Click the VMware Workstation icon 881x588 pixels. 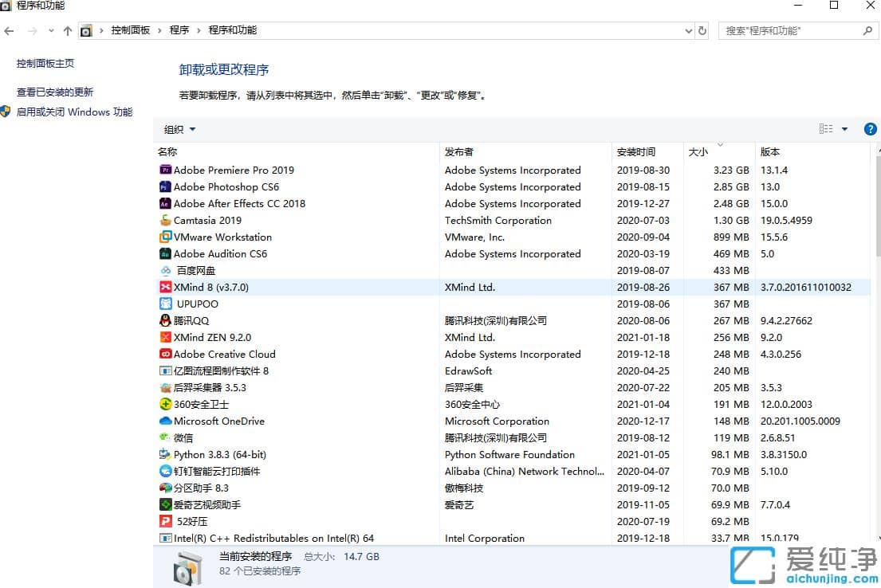tap(165, 237)
